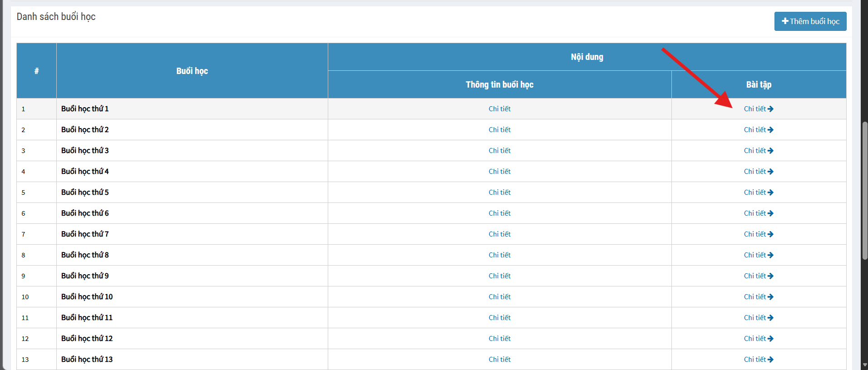This screenshot has width=868, height=370.
Task: Click arrow icon for Buổi học thứ 1 exercises
Action: (770, 109)
